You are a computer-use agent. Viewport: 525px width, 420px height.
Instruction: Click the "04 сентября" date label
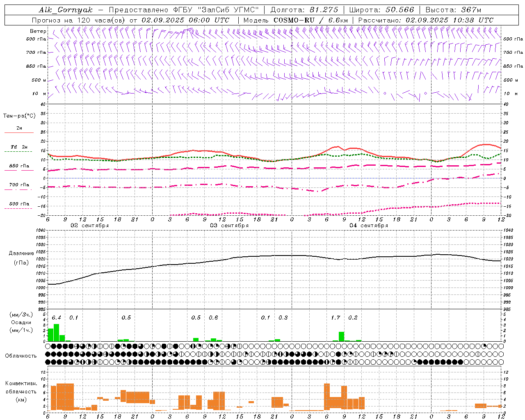(x=368, y=226)
